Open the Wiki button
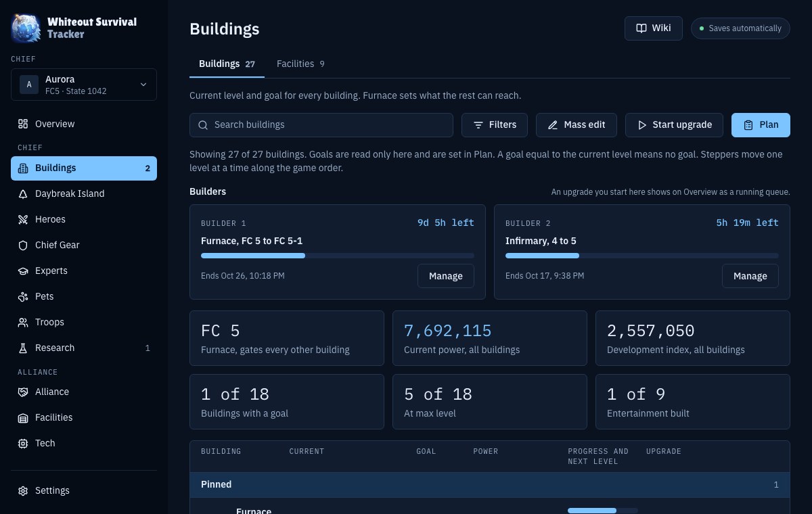The image size is (812, 514). pos(654,28)
